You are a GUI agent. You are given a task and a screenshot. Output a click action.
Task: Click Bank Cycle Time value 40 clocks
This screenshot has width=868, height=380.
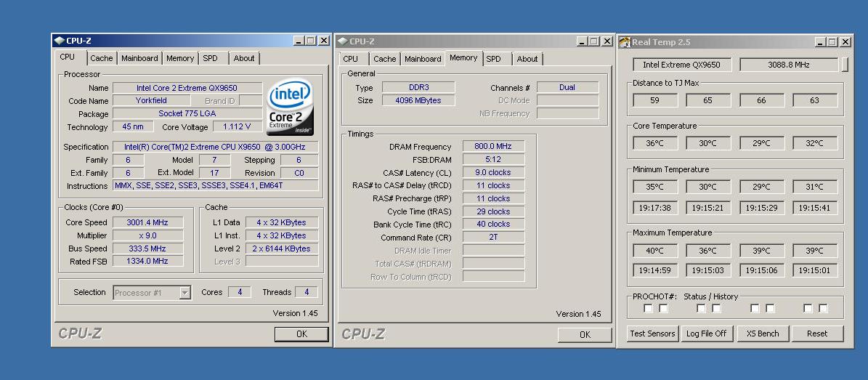[493, 225]
